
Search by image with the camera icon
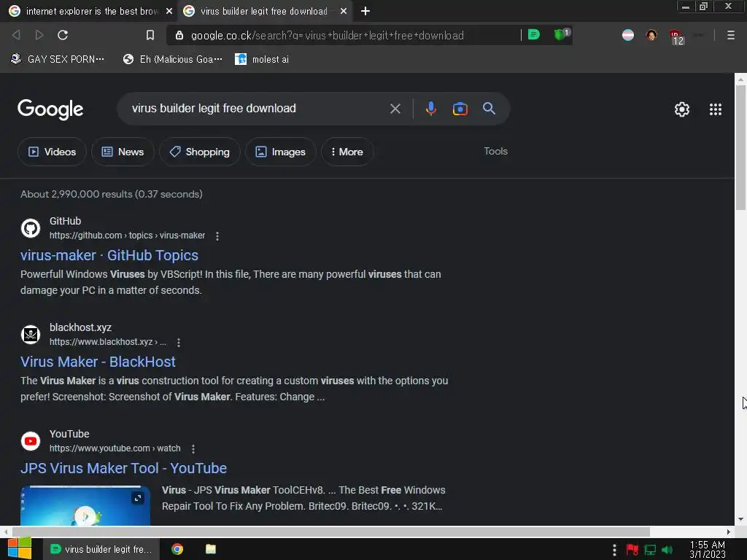pyautogui.click(x=460, y=109)
